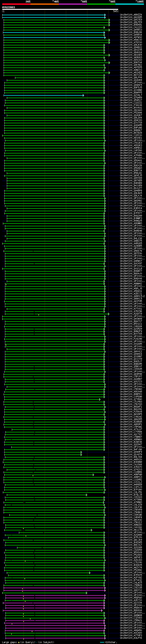
Task: Click hit label UniRef100_A5ACX0
Action: click(131, 40)
